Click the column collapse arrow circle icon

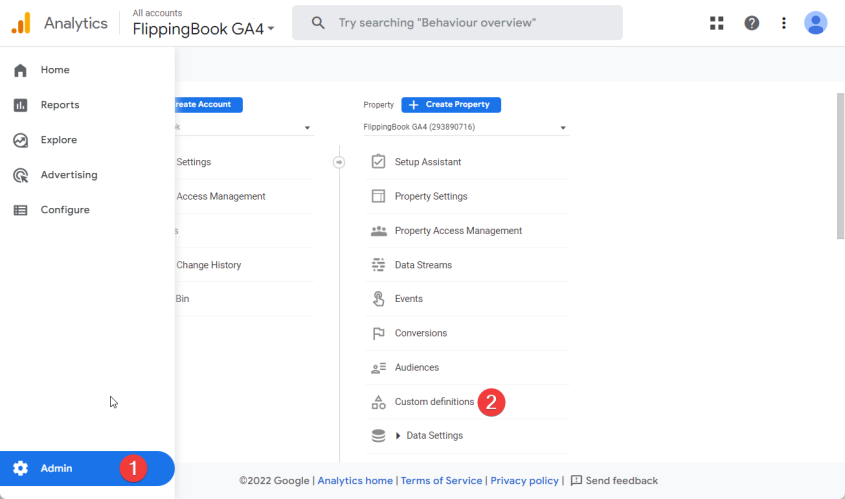[x=339, y=162]
